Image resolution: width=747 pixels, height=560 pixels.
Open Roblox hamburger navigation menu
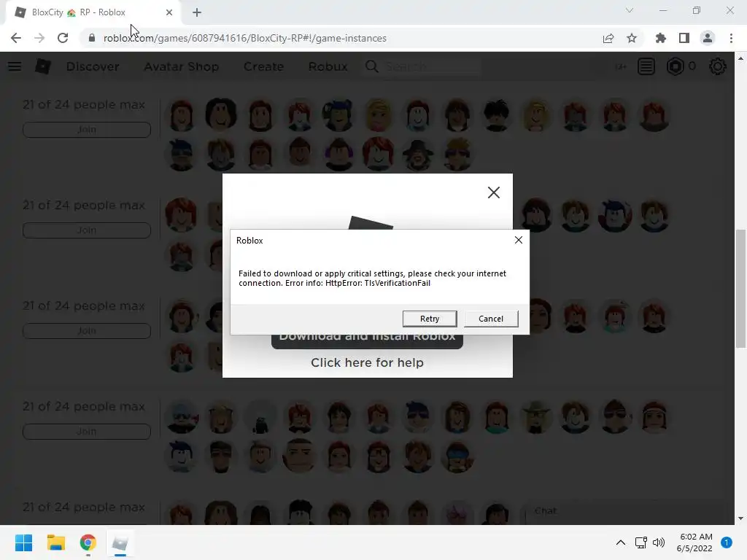point(15,66)
